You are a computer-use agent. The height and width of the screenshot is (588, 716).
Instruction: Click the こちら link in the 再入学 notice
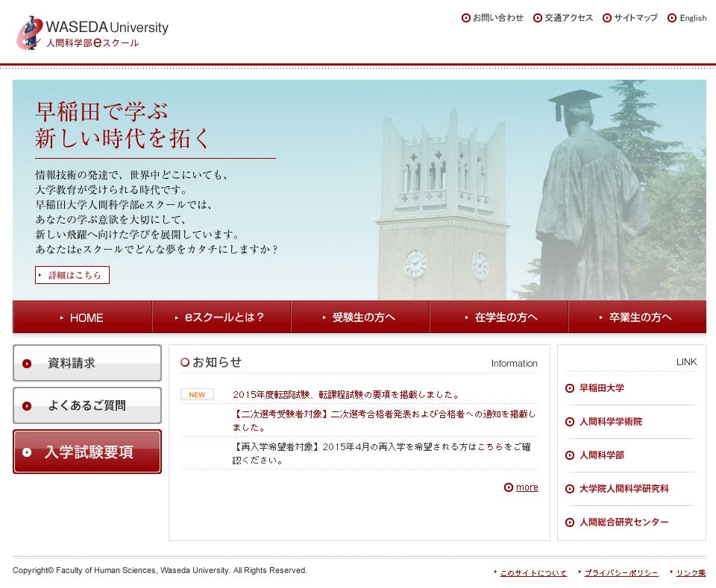491,447
